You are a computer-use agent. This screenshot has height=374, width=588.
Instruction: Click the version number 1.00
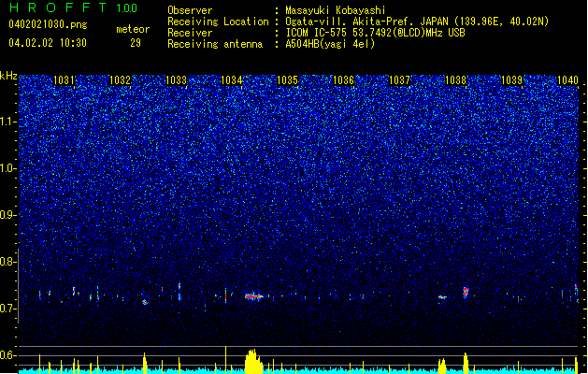point(126,7)
